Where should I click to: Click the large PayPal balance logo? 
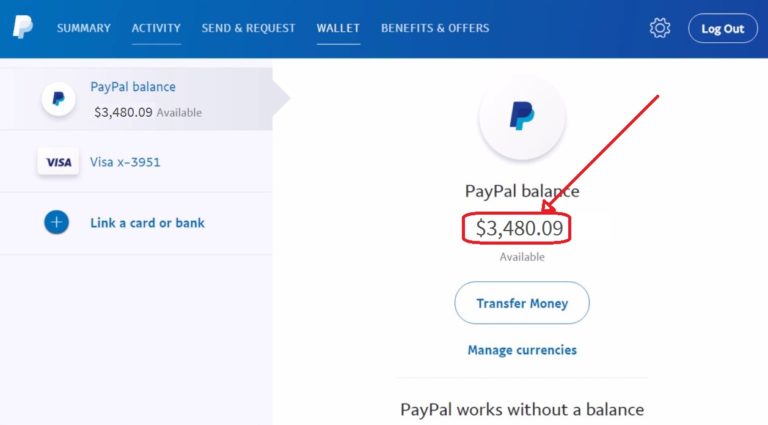[522, 117]
